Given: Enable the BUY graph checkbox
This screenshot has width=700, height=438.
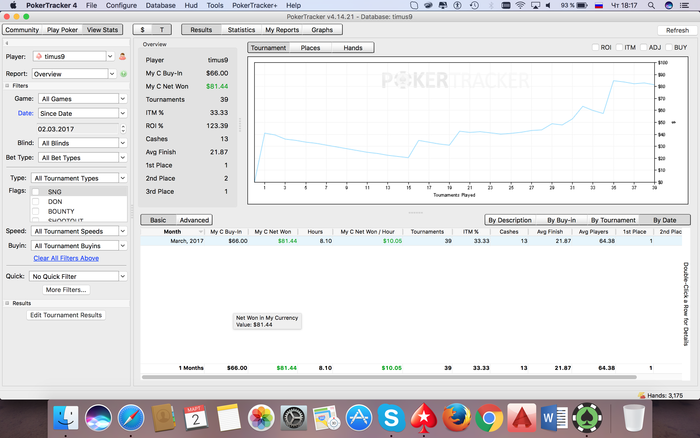Looking at the screenshot, I should click(x=669, y=47).
